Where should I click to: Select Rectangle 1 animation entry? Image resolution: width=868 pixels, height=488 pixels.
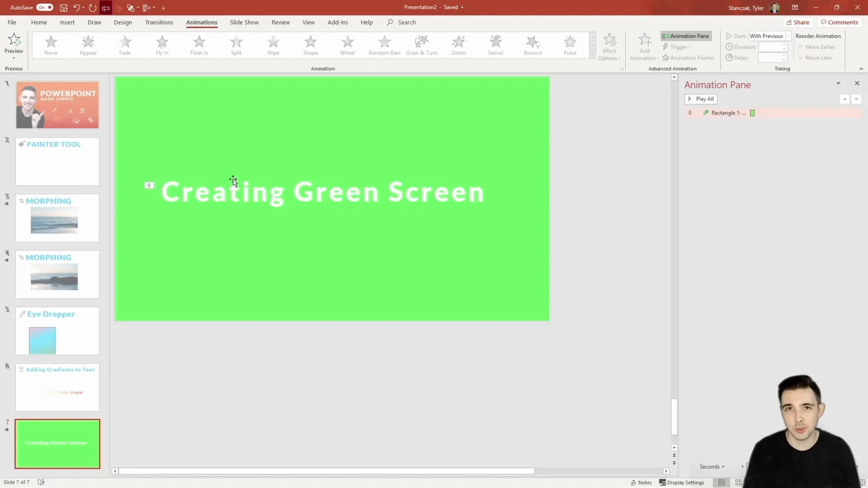[773, 113]
